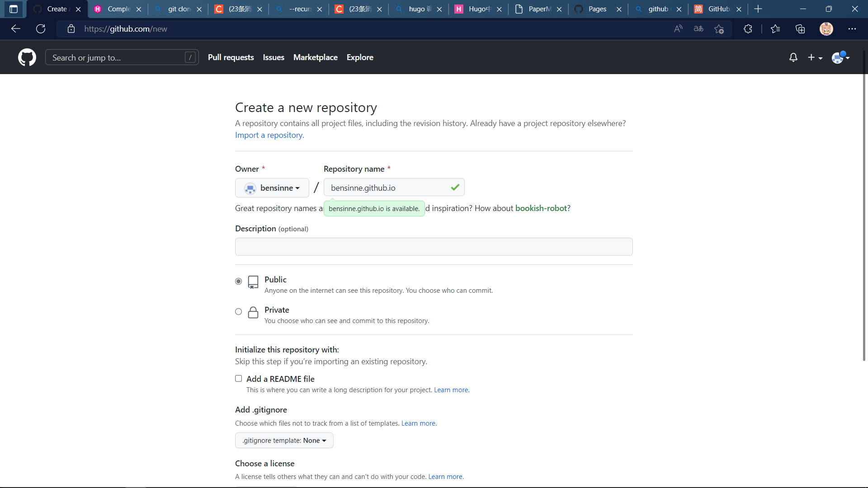Viewport: 868px width, 488px height.
Task: Switch to the Pages browser tab
Action: [x=597, y=9]
